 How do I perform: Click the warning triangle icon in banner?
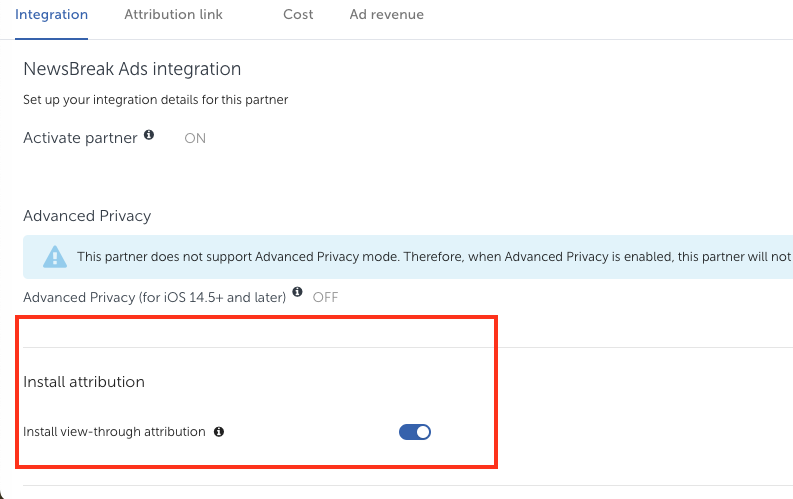point(54,257)
